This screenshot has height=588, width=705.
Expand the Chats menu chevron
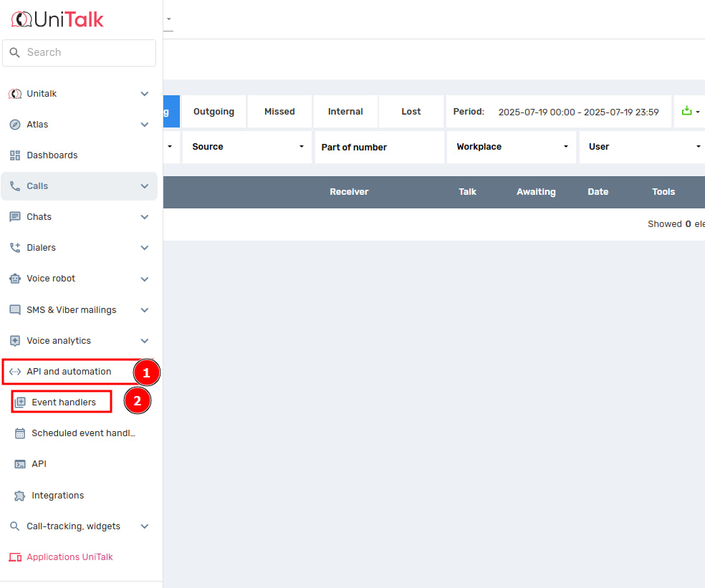click(145, 217)
